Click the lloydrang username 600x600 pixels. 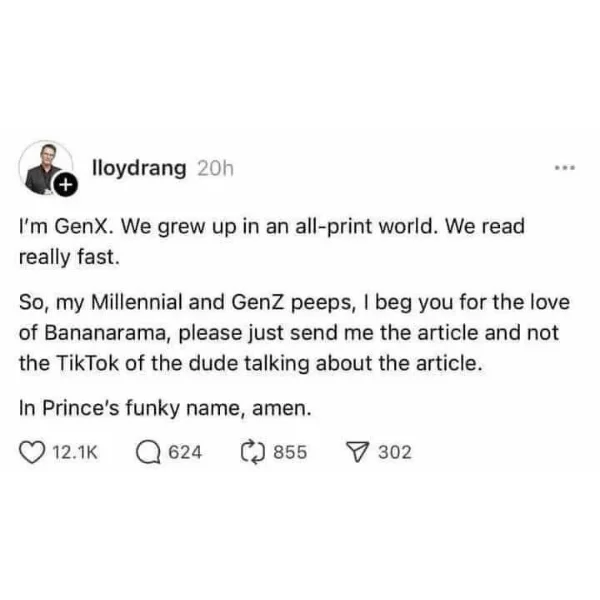click(x=138, y=168)
